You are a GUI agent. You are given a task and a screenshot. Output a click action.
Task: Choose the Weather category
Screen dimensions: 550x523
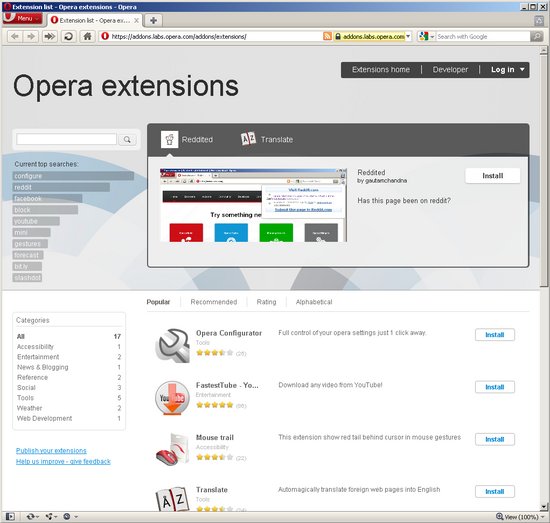[x=69, y=408]
